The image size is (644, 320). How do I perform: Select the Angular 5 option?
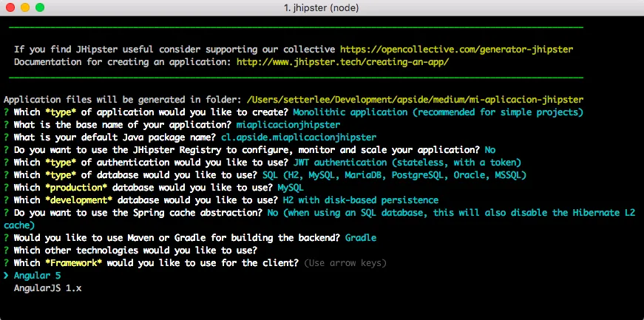point(38,275)
